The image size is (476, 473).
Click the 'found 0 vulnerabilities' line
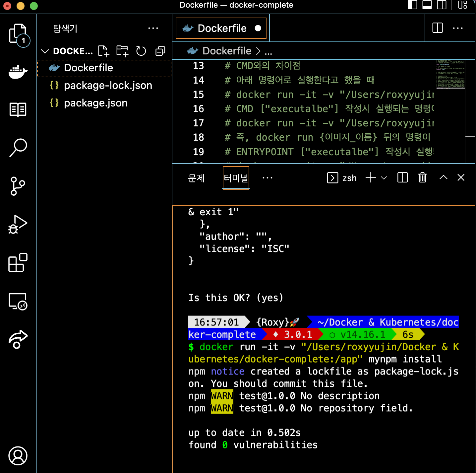pyautogui.click(x=253, y=445)
